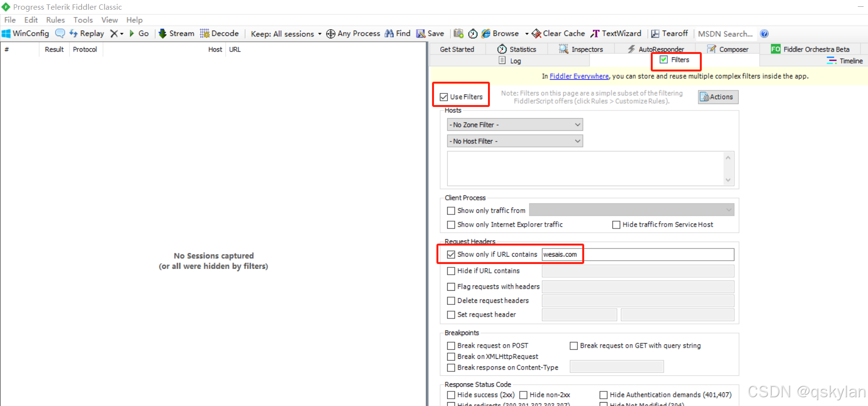This screenshot has width=868, height=406.
Task: Clear Cache from toolbar
Action: tap(558, 34)
